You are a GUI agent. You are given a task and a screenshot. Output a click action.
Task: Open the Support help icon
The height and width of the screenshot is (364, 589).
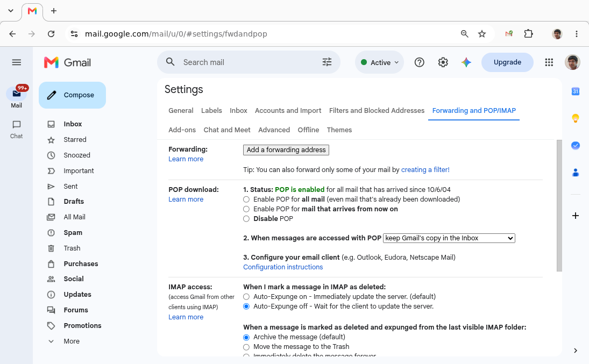[x=419, y=62]
